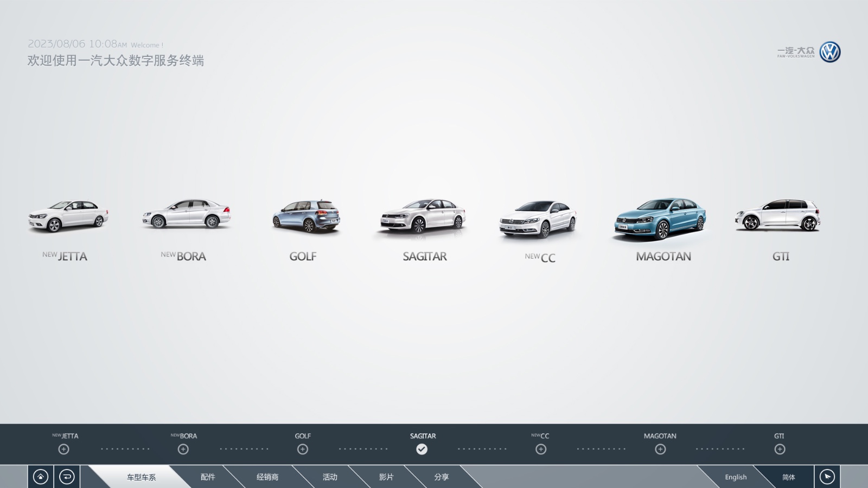This screenshot has width=868, height=488.
Task: Click the GOLF label under the car
Action: 303,256
